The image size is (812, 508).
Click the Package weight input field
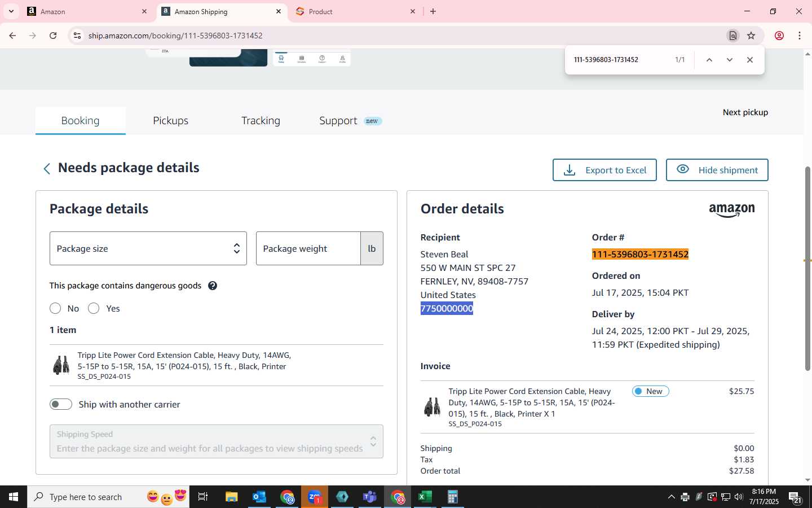pos(308,248)
